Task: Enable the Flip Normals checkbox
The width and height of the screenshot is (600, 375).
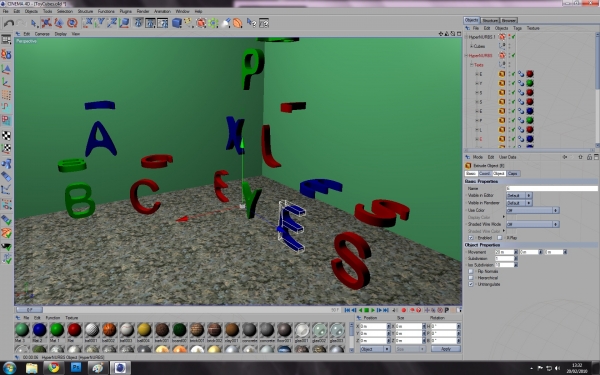Action: point(471,271)
